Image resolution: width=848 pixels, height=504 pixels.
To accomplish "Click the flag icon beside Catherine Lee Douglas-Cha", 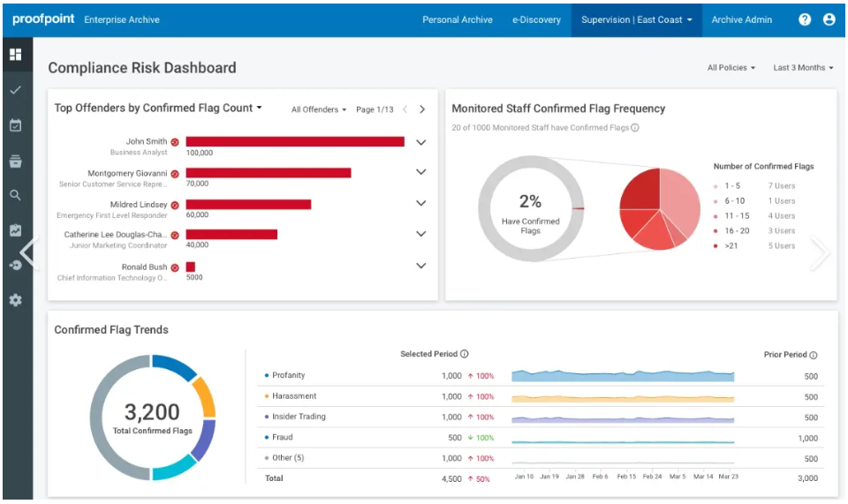I will tap(175, 236).
